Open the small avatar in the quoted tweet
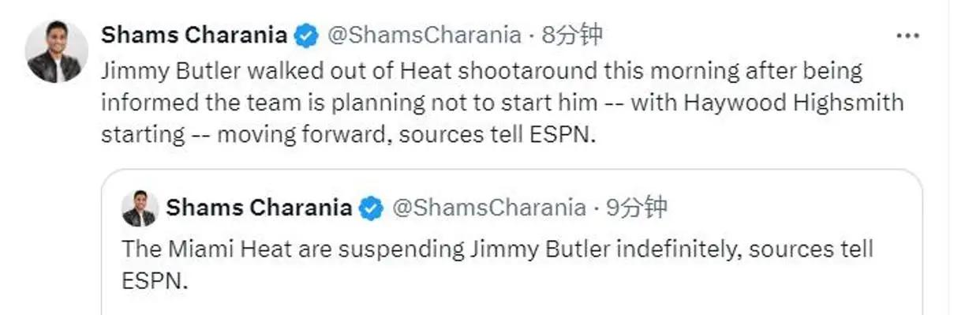This screenshot has width=980, height=315. (140, 208)
